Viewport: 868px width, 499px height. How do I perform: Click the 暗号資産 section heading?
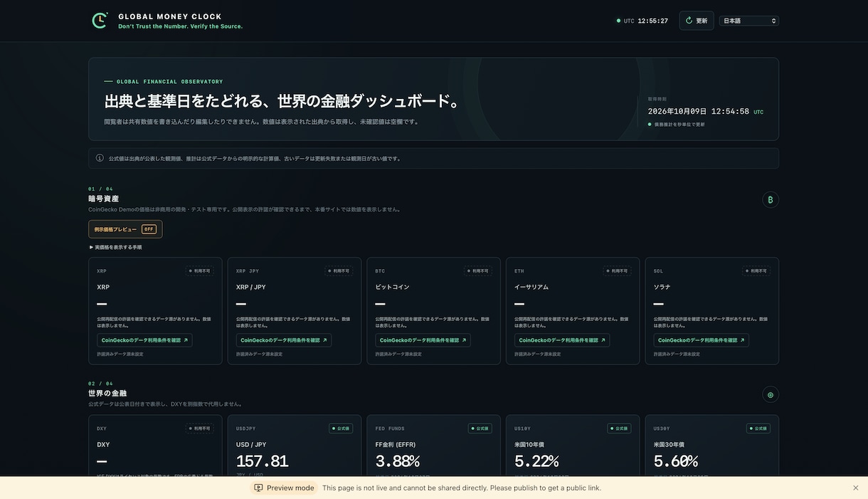104,199
